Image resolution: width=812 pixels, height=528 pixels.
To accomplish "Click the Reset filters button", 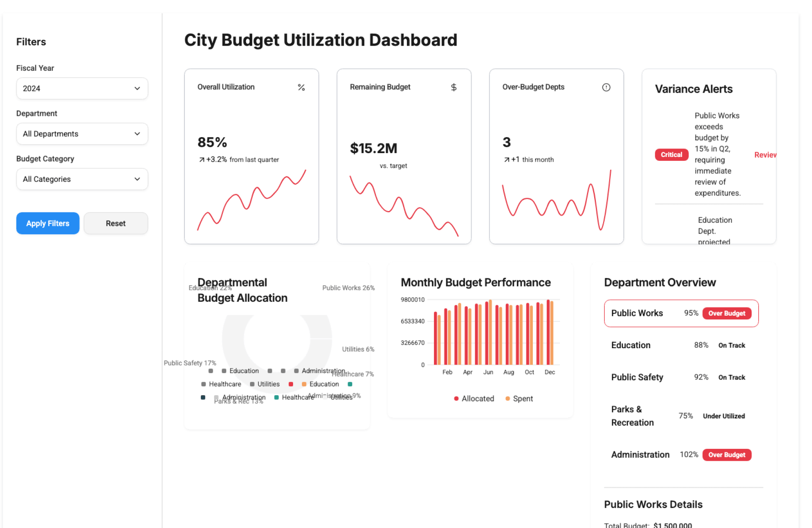I will click(115, 223).
